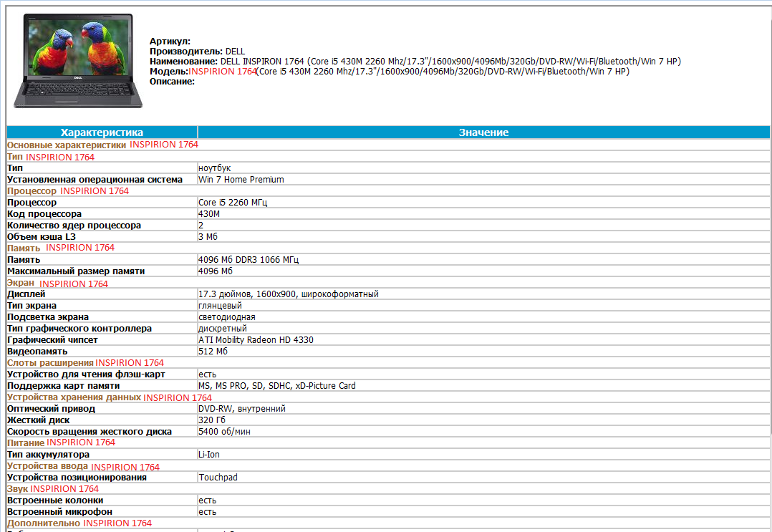
Task: Select the 'Win 7 Home Premium' value
Action: pyautogui.click(x=241, y=180)
